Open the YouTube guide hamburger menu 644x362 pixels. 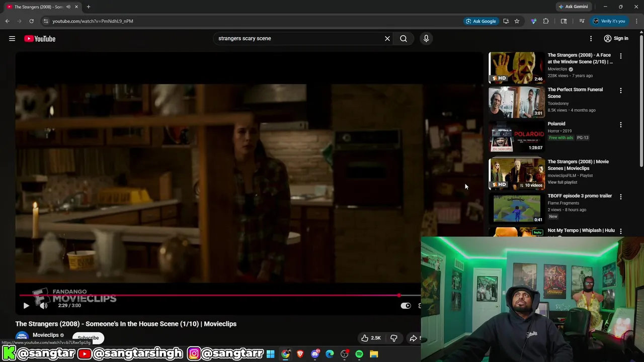(12, 39)
